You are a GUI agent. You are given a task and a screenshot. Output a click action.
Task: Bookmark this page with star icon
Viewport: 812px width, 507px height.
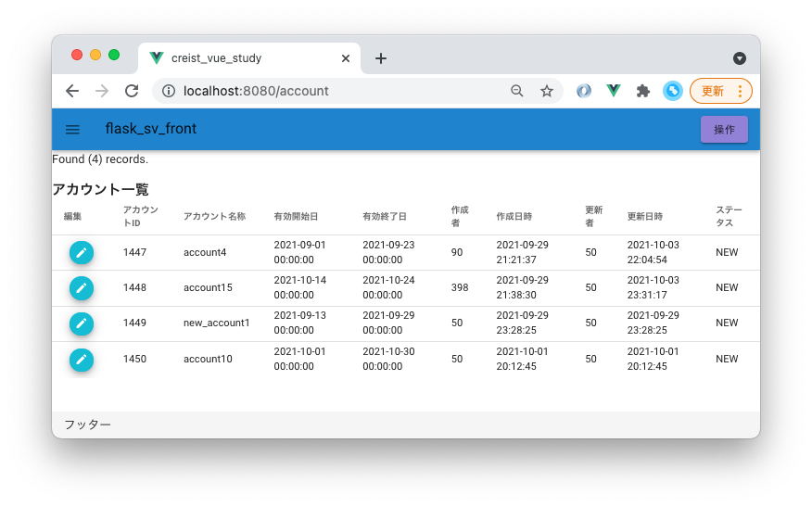547,91
